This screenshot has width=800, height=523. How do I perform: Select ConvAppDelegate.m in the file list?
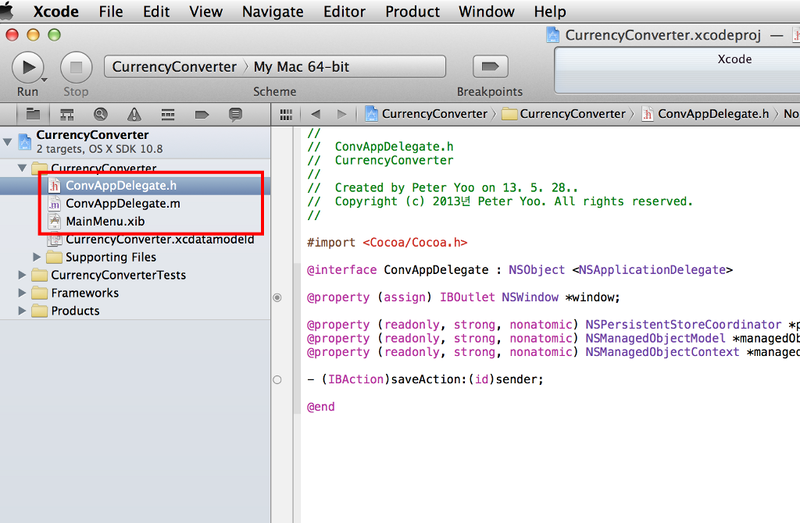point(122,203)
